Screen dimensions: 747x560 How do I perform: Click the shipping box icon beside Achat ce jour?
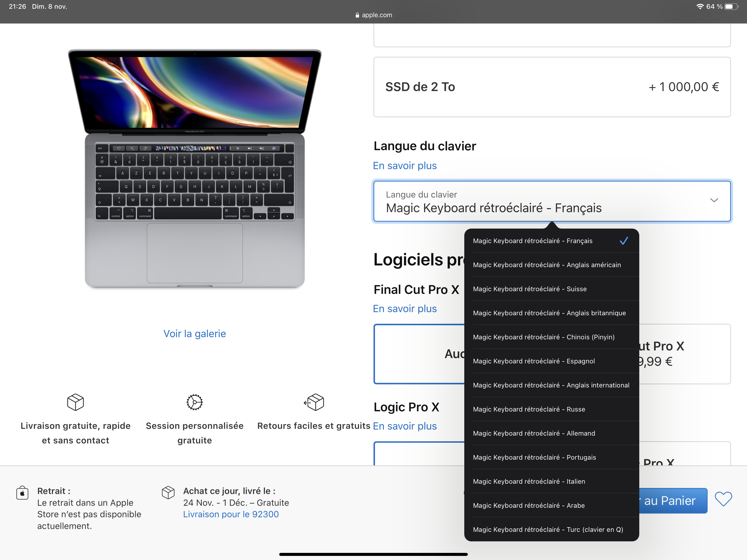coord(168,492)
